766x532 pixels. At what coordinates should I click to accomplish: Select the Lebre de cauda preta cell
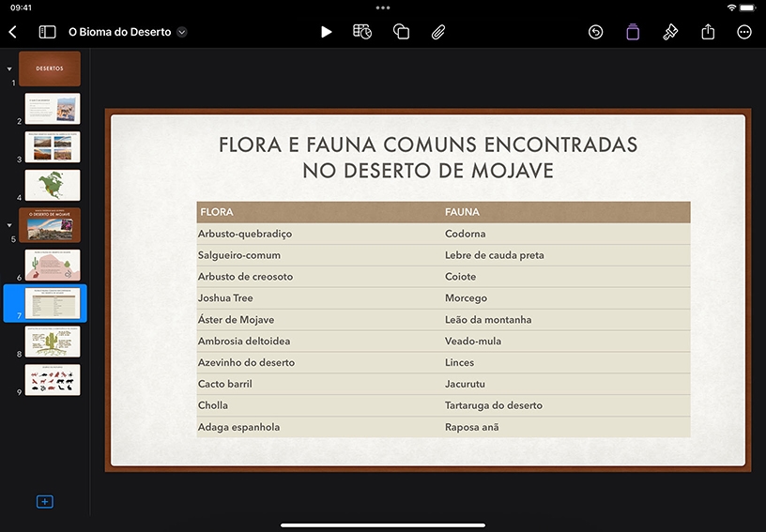tap(567, 255)
